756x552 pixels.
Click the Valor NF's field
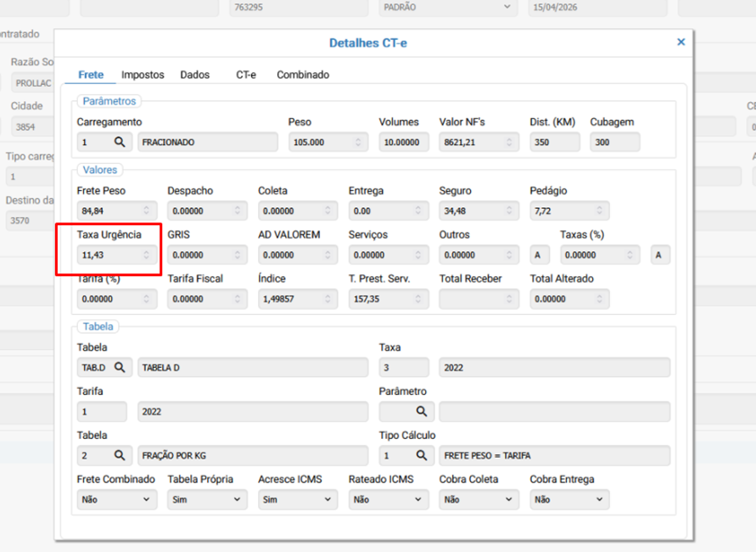pos(472,143)
